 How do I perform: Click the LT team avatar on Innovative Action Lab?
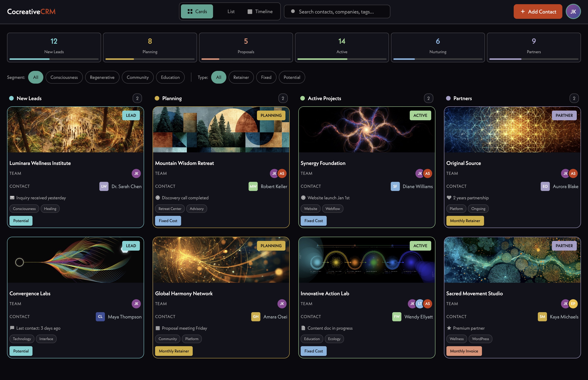[x=420, y=304]
